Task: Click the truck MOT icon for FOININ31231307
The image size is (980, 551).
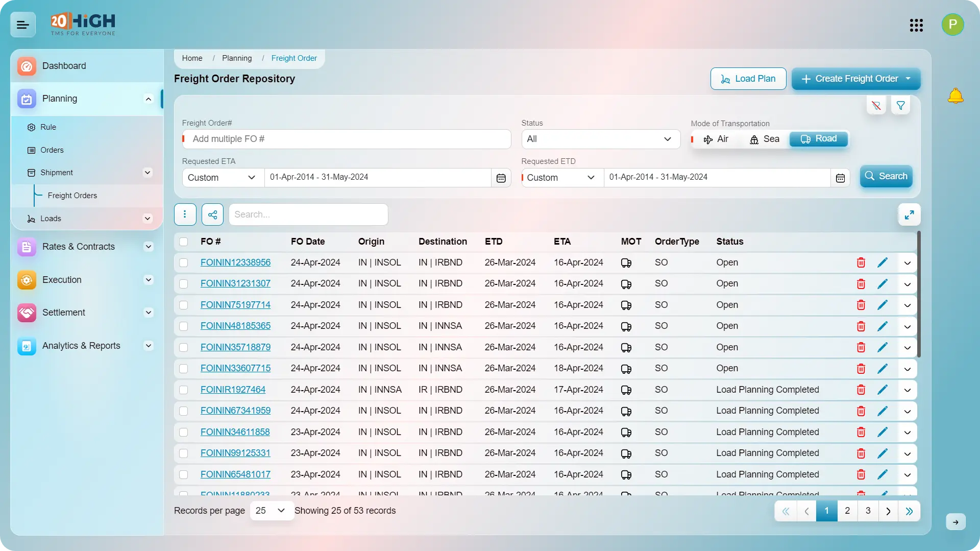Action: (x=626, y=284)
